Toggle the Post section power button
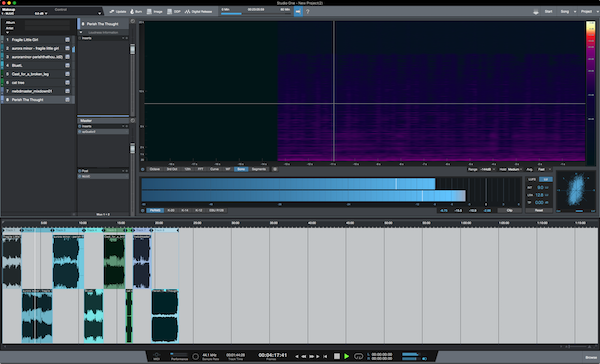The height and width of the screenshot is (364, 600). coord(80,171)
